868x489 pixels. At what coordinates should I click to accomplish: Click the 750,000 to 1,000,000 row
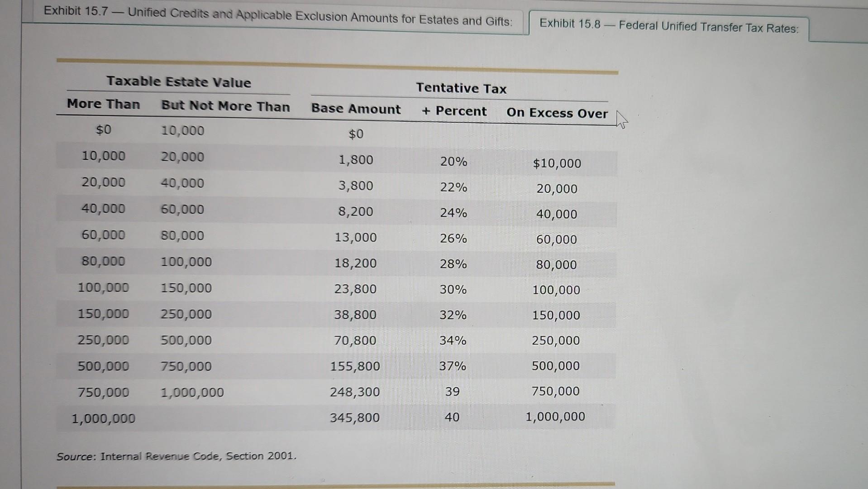tap(181, 392)
